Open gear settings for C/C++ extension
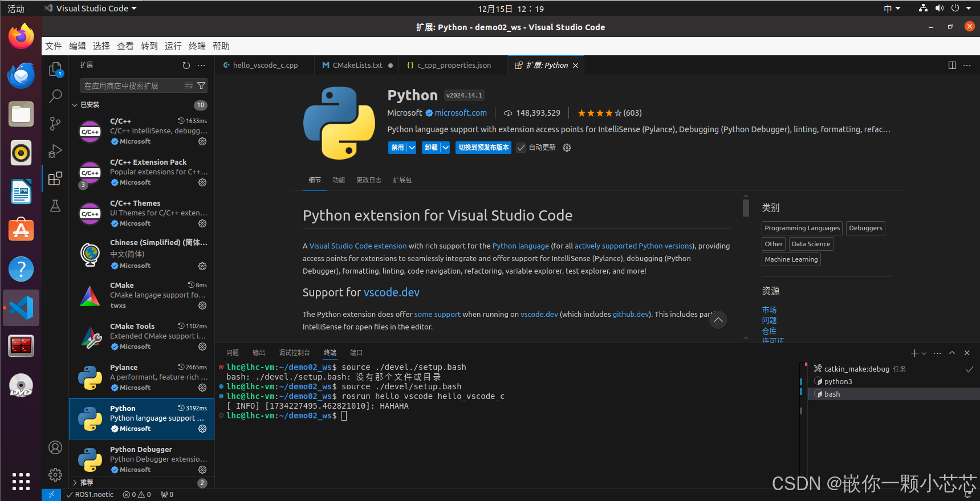 pos(202,141)
